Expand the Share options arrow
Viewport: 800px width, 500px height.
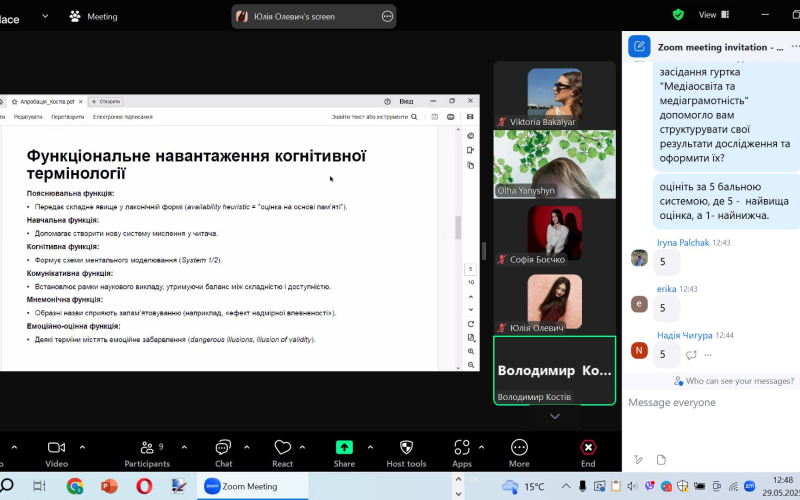point(370,448)
